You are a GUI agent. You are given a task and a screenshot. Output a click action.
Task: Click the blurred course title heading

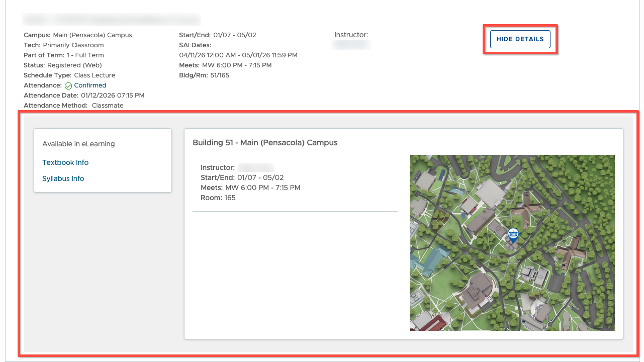tap(111, 20)
